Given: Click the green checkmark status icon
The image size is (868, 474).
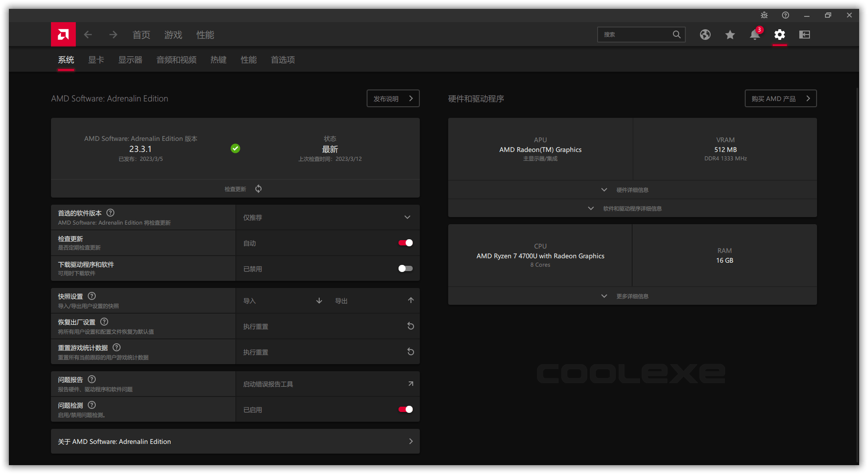Looking at the screenshot, I should (x=235, y=148).
